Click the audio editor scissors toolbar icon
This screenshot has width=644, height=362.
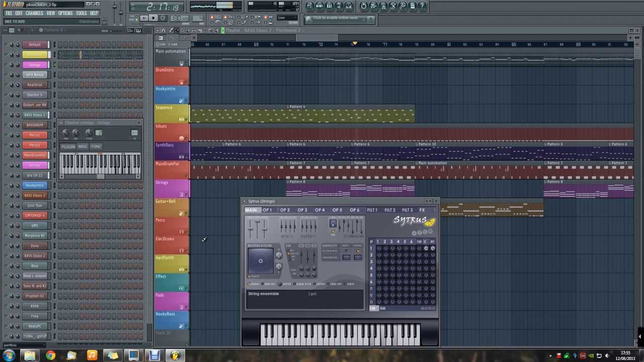393,6
